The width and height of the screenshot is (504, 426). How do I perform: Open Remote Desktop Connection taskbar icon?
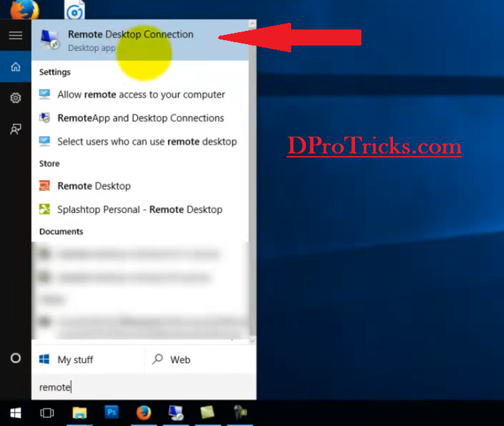[176, 413]
